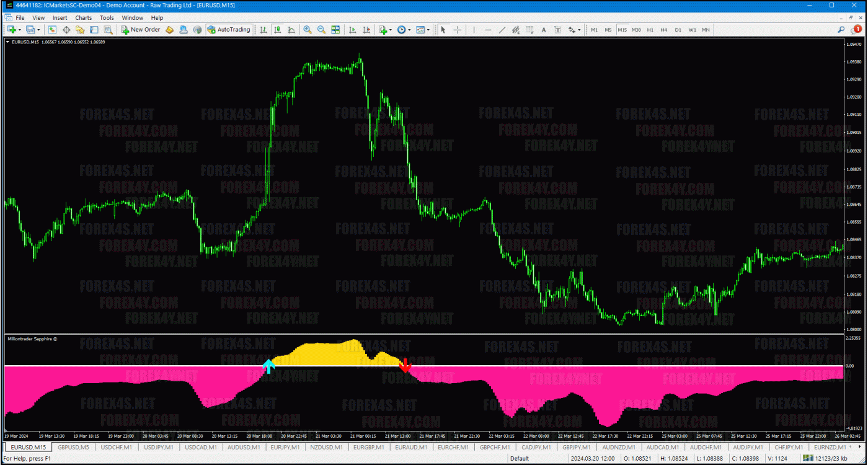Click the New Order button

point(141,30)
